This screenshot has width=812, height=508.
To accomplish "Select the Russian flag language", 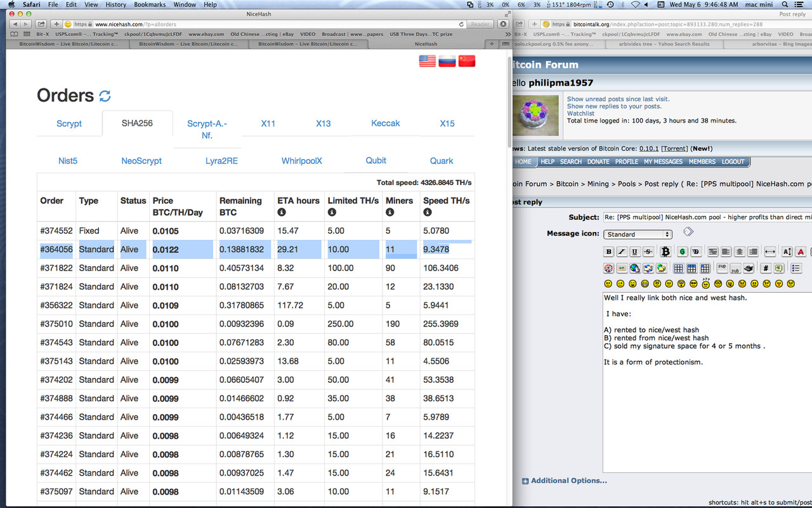I will pos(447,61).
